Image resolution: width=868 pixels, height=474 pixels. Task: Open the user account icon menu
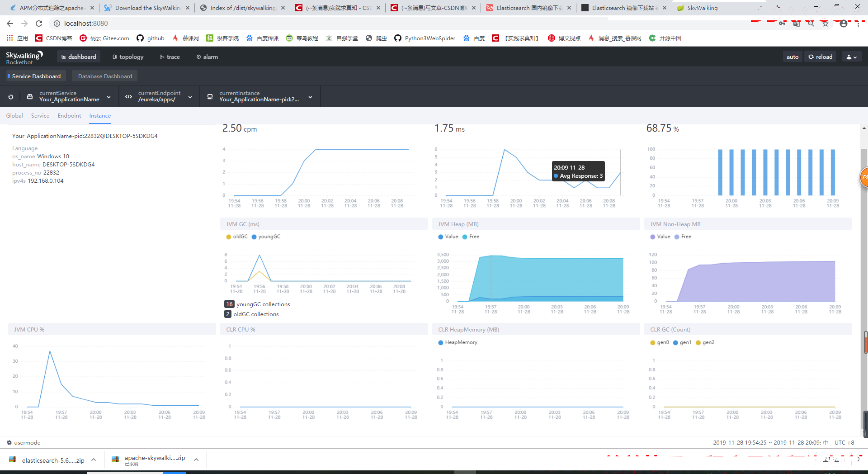851,57
